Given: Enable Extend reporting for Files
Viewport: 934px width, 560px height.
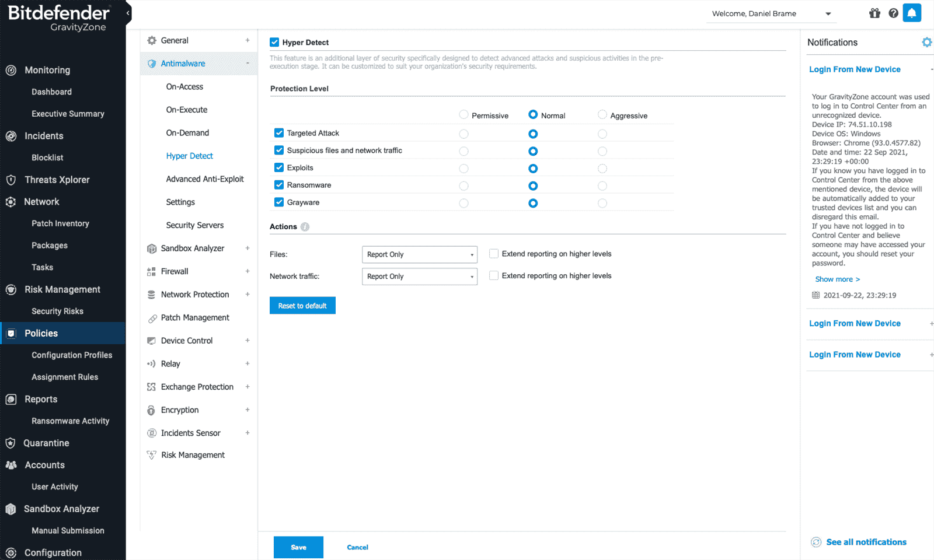Looking at the screenshot, I should (x=494, y=254).
